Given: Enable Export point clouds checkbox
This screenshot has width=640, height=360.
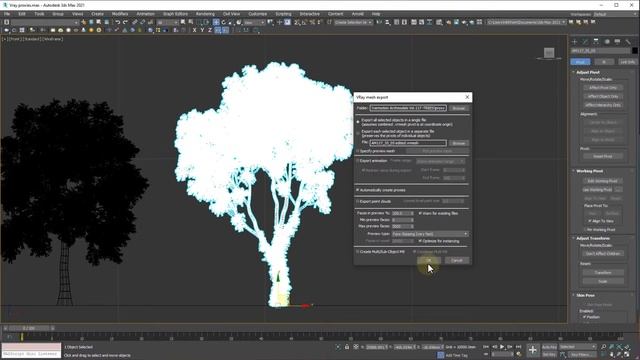Looking at the screenshot, I should point(358,201).
